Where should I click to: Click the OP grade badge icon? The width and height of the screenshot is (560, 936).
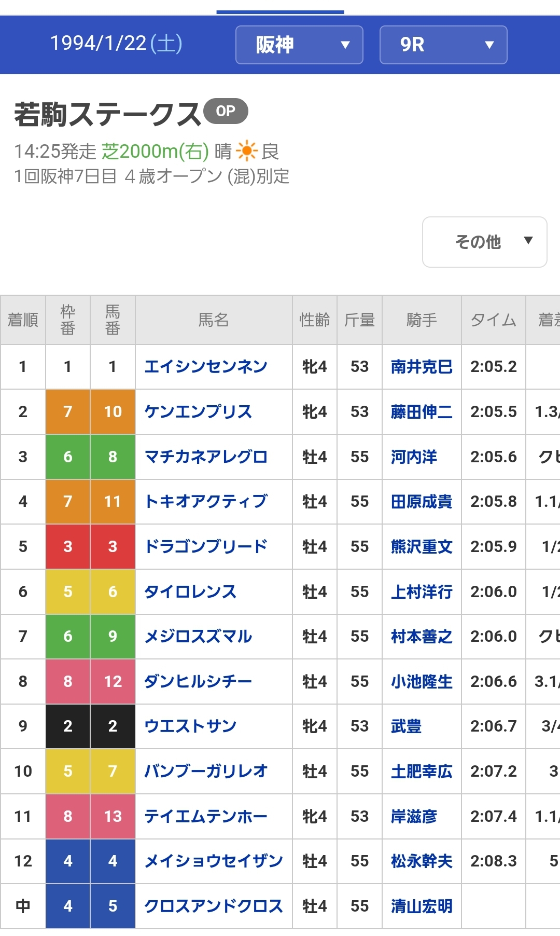point(226,111)
